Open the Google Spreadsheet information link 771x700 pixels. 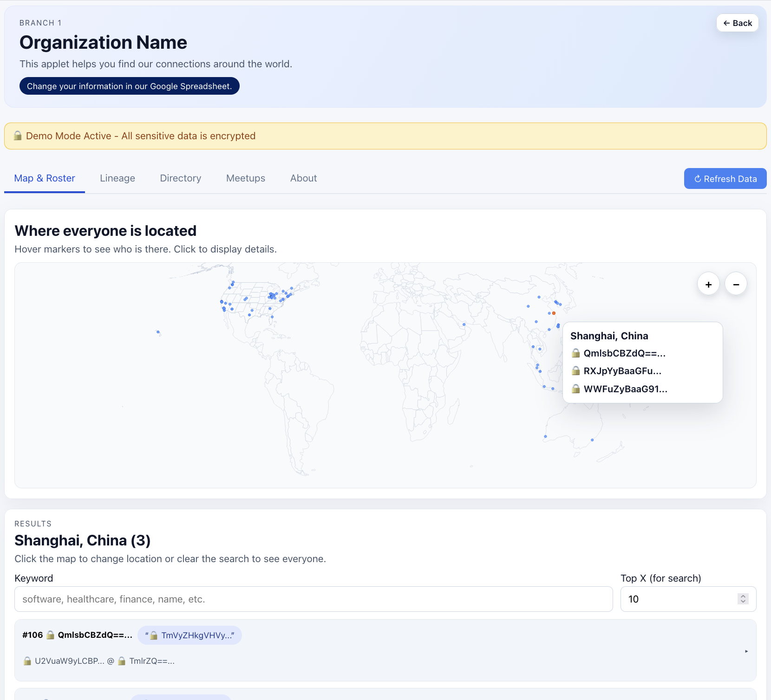coord(129,86)
